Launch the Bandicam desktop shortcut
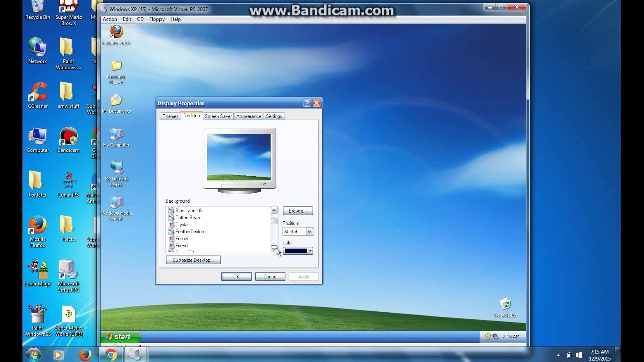The height and width of the screenshot is (362, 644). pos(69,140)
